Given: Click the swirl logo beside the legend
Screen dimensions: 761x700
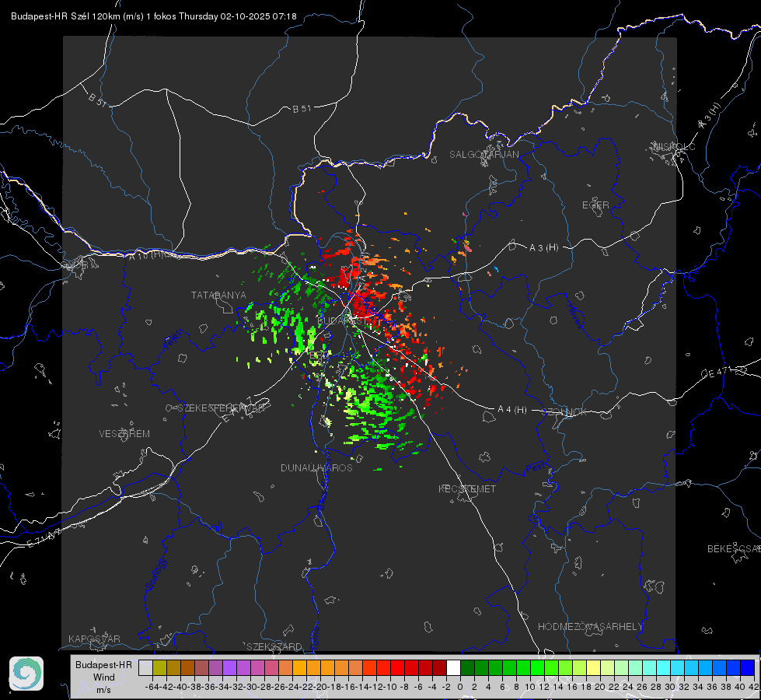Looking at the screenshot, I should [26, 674].
